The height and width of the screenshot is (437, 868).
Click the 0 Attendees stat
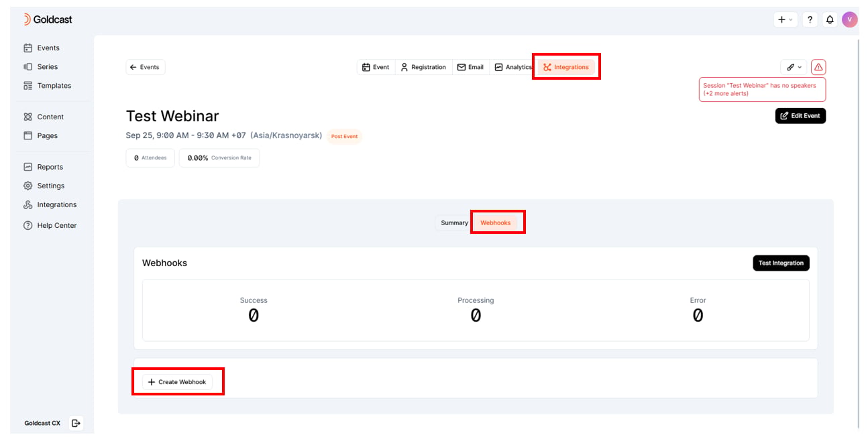[150, 158]
